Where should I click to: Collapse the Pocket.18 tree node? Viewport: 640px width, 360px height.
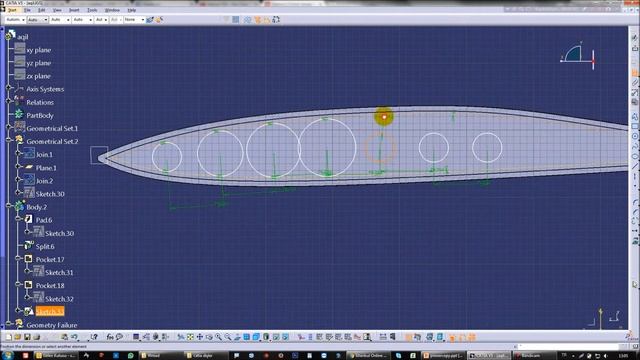(x=18, y=284)
